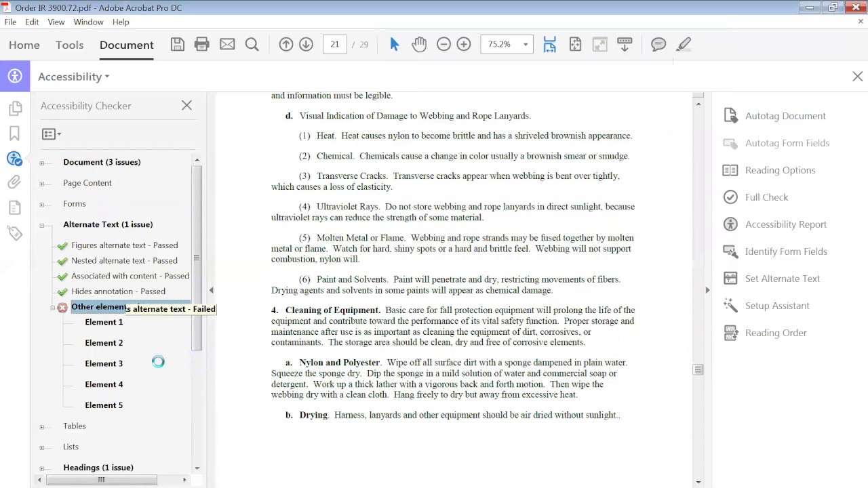This screenshot has width=868, height=488.
Task: Click the Fit one full page icon
Action: click(575, 44)
